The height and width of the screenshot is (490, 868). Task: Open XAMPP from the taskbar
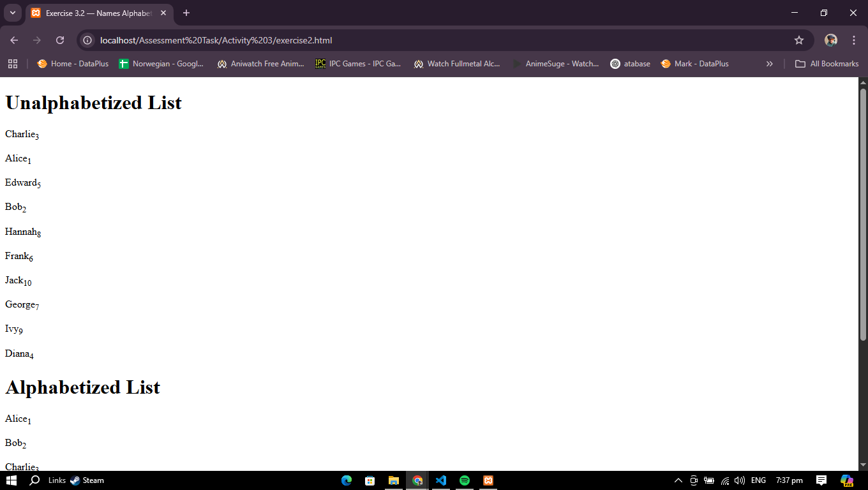click(488, 480)
